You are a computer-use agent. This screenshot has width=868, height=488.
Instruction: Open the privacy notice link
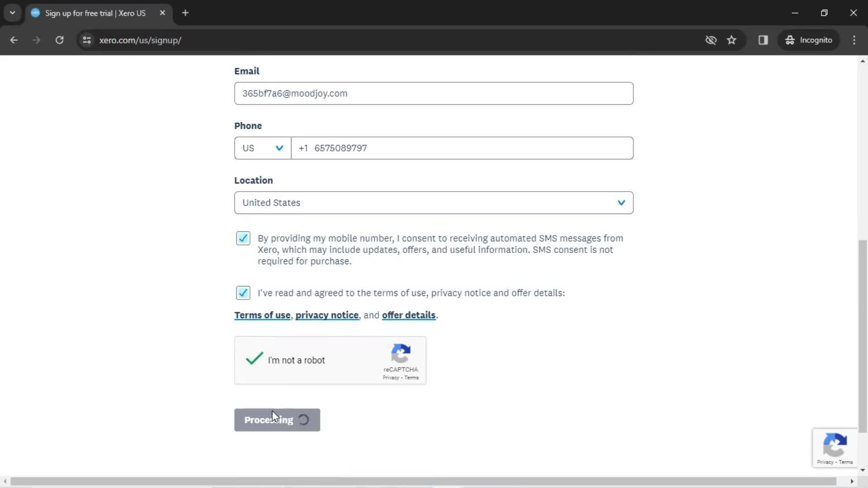pos(327,315)
